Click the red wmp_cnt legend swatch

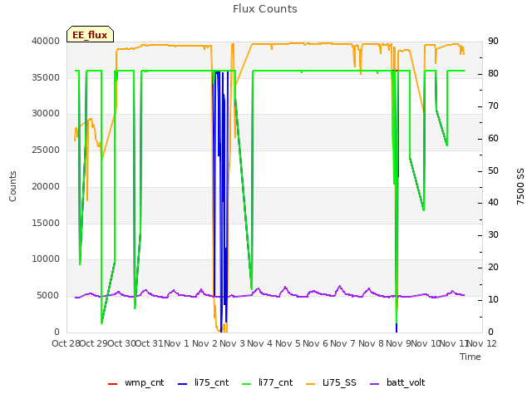point(113,384)
